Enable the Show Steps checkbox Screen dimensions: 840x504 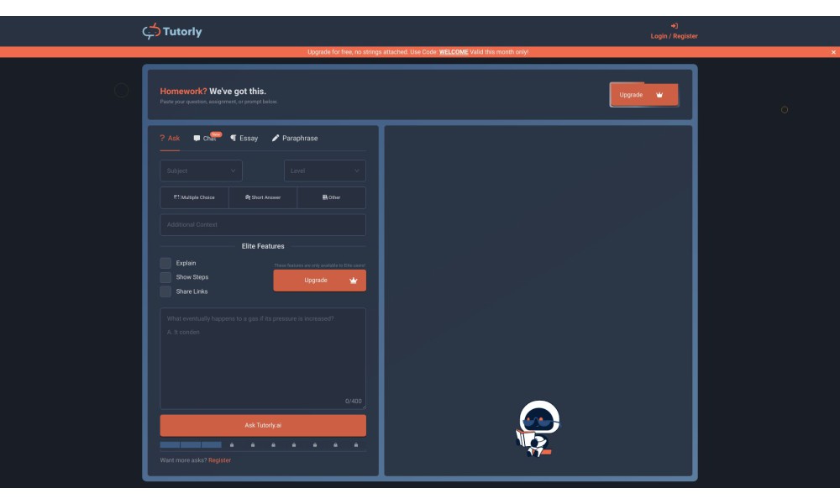click(165, 277)
